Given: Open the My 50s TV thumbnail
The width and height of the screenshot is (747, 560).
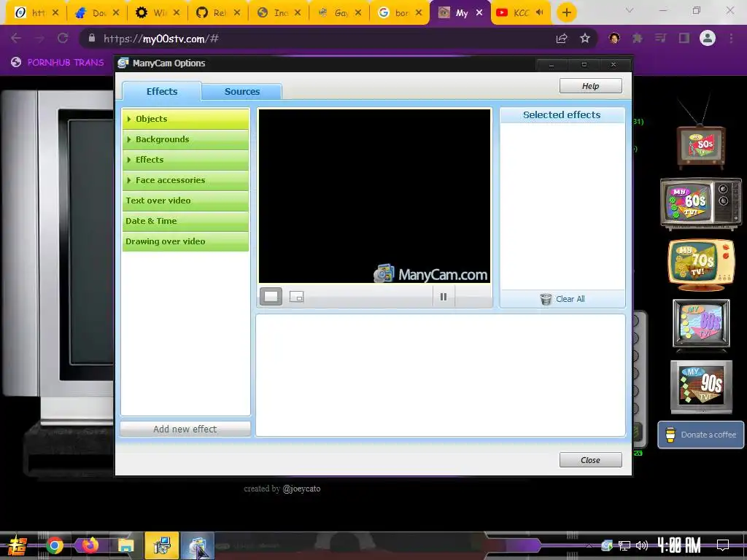Looking at the screenshot, I should pyautogui.click(x=701, y=145).
